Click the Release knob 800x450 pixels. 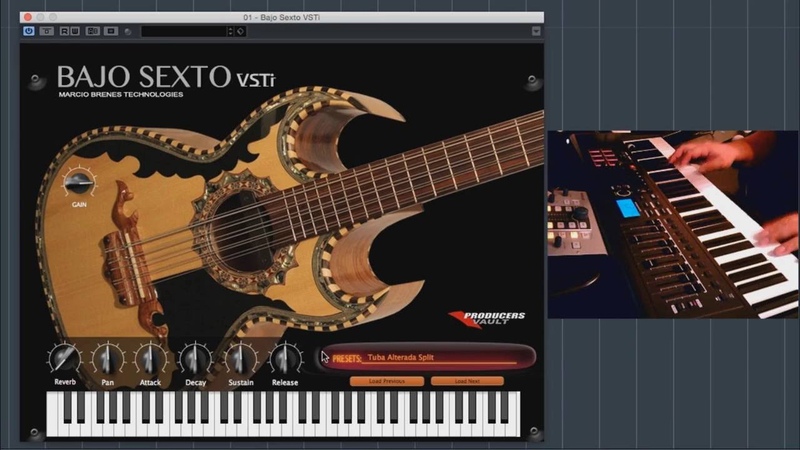point(285,359)
